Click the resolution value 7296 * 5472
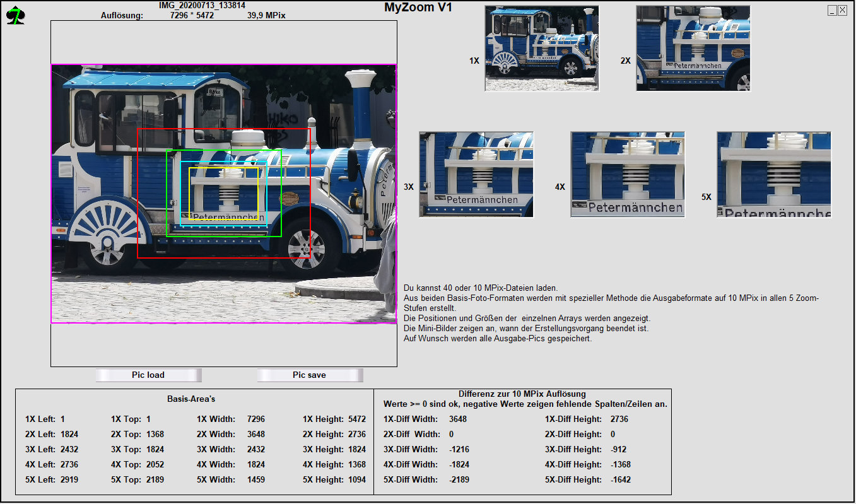This screenshot has width=856, height=504. click(192, 15)
